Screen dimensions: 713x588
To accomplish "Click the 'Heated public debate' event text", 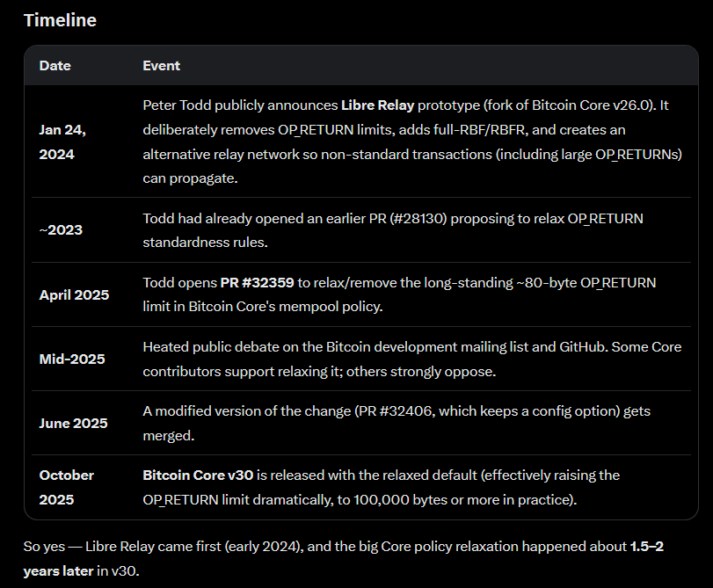I will [412, 359].
